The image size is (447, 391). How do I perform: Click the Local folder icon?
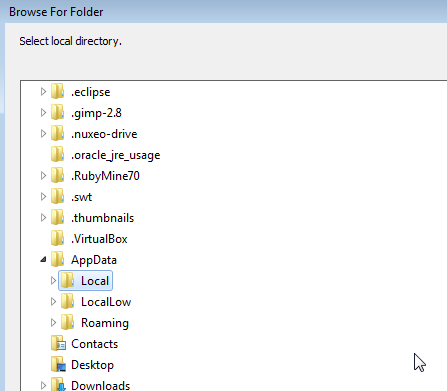[x=68, y=280]
